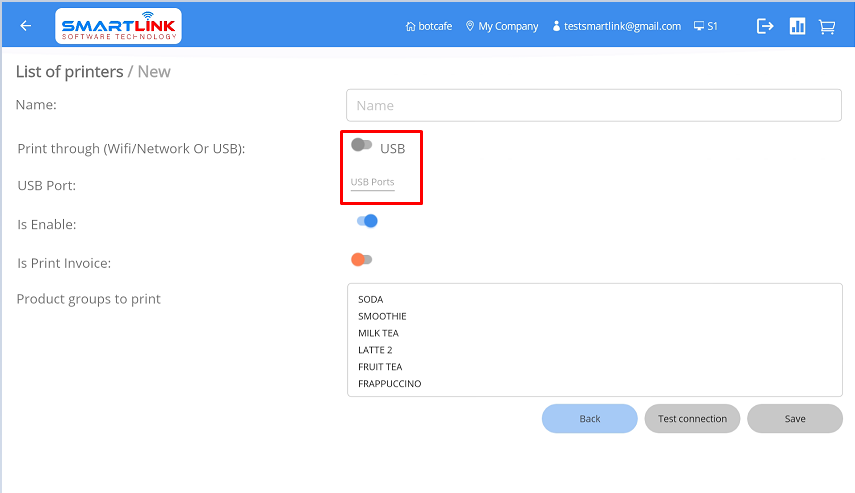Click the SmartLink logo
Image resolution: width=855 pixels, height=493 pixels.
(119, 26)
